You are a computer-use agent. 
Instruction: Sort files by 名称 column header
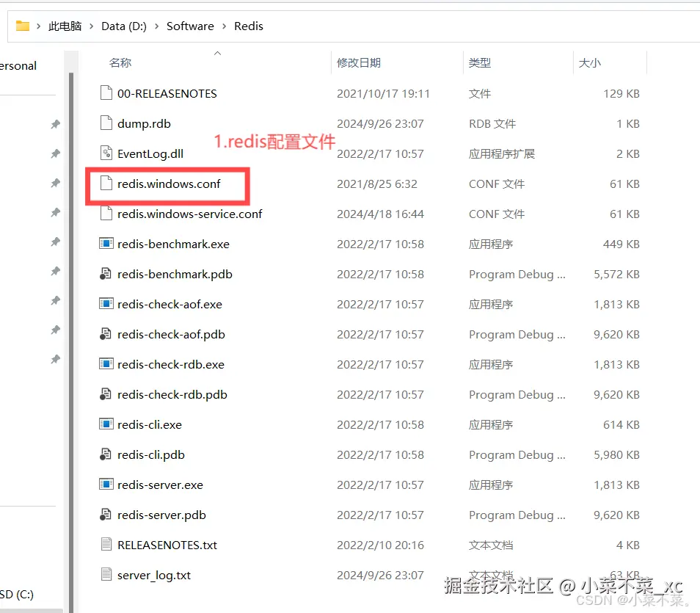(x=120, y=62)
